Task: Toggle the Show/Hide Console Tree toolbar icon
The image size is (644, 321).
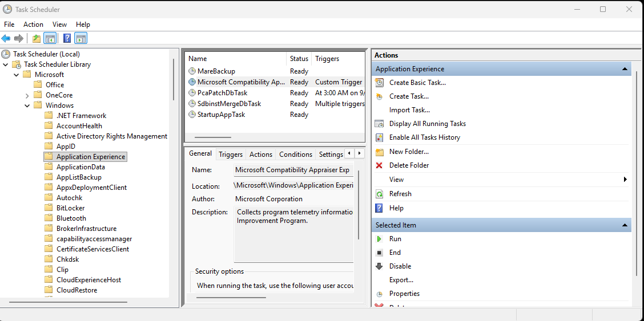Action: [x=50, y=39]
